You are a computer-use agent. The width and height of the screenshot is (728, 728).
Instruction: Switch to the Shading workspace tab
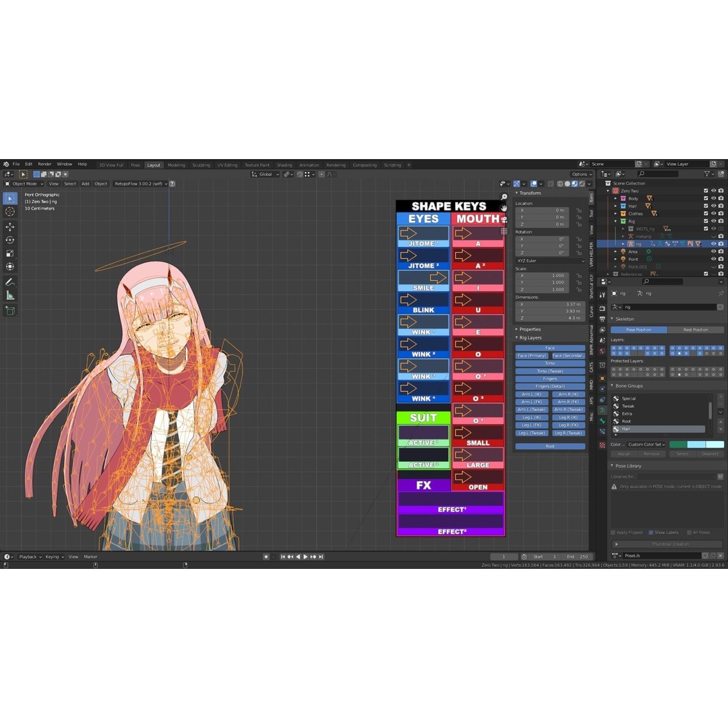tap(284, 165)
